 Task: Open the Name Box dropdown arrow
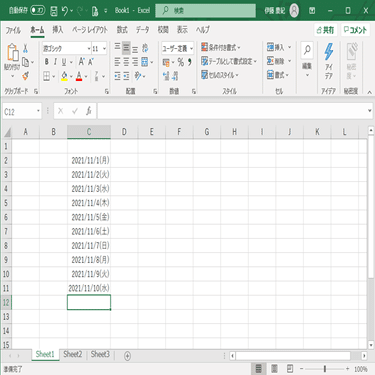click(38, 111)
